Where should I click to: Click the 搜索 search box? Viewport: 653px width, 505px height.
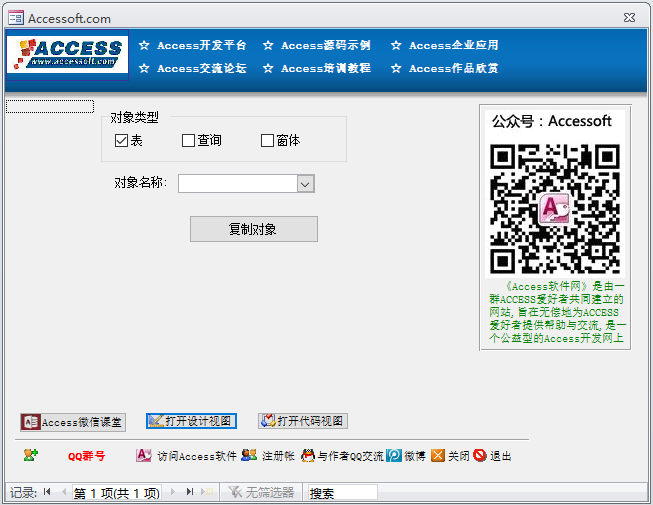point(342,493)
